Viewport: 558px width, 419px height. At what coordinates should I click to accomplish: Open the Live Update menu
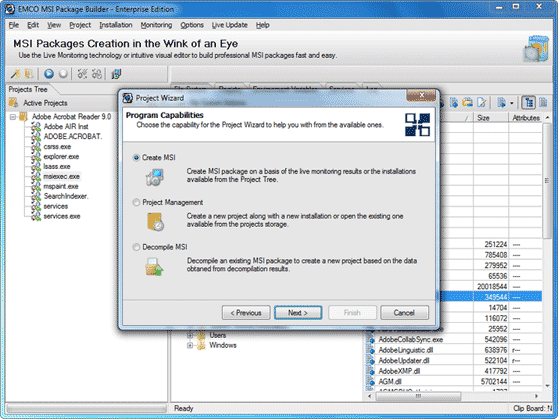(x=230, y=25)
